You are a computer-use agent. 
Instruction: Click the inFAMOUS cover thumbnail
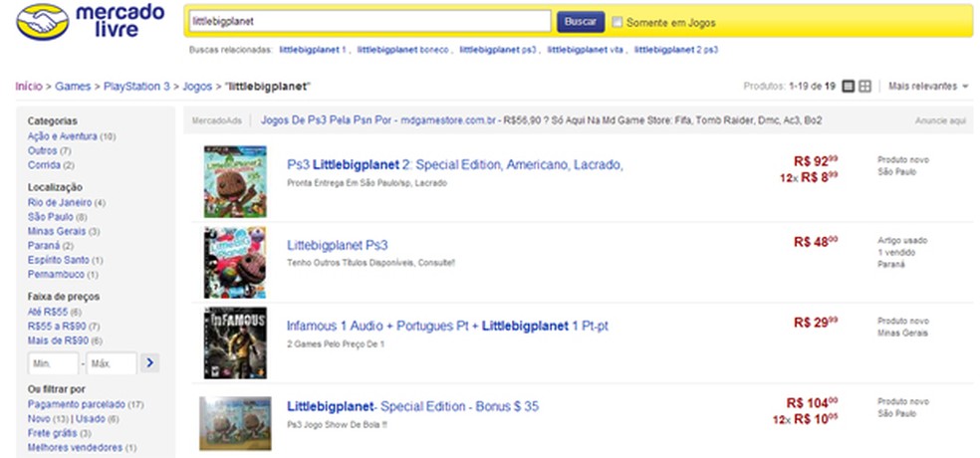235,343
